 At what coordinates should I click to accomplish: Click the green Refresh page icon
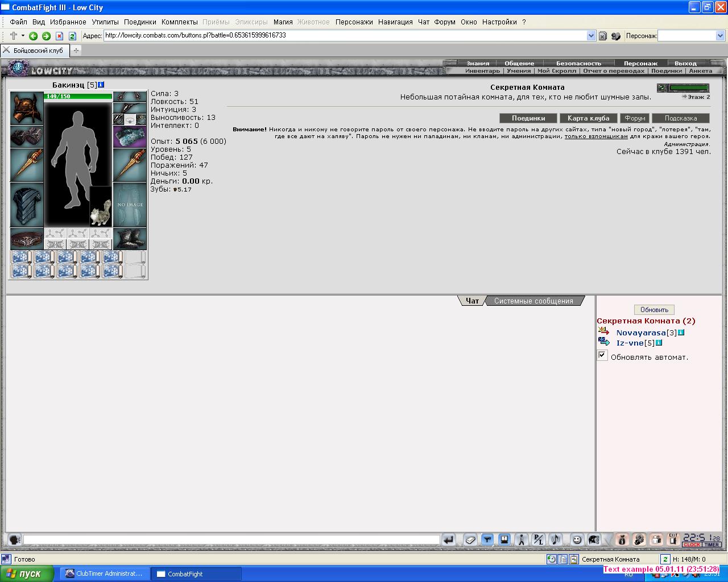click(72, 36)
